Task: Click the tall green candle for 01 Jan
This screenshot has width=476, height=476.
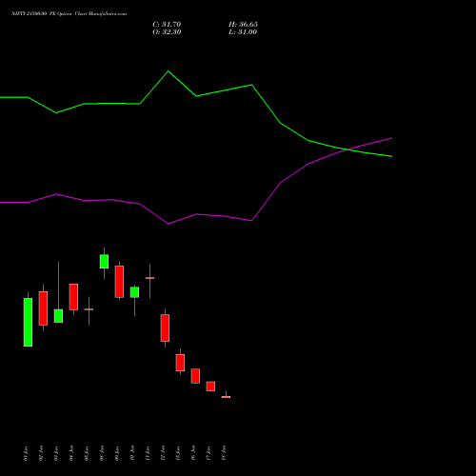Action: click(x=28, y=322)
